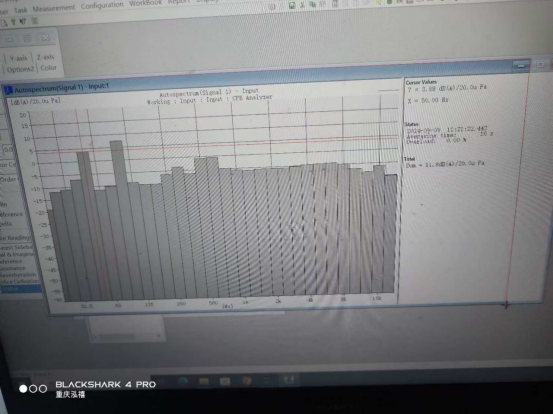This screenshot has width=553, height=414.
Task: Open the Measurement menu
Action: pyautogui.click(x=54, y=8)
